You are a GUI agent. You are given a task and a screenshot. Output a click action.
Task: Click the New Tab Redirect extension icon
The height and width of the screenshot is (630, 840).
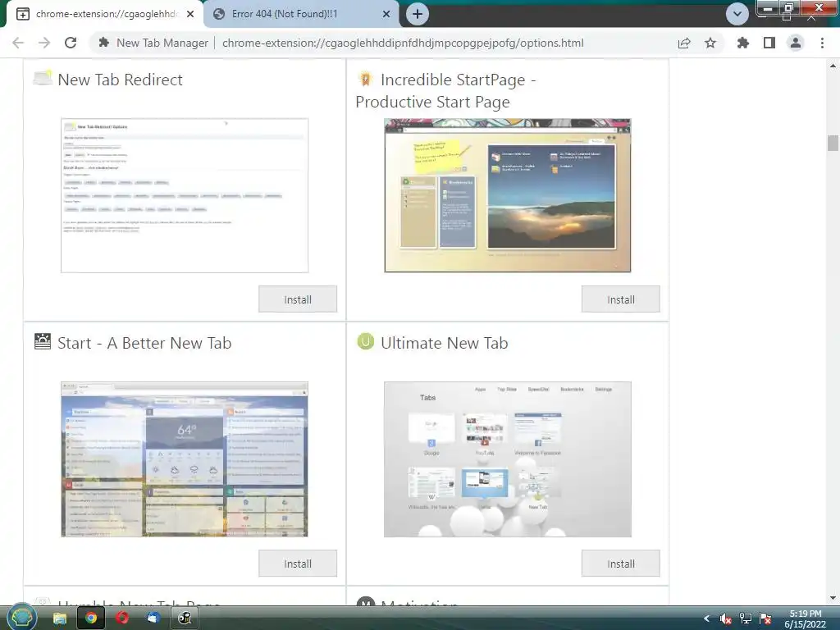click(x=43, y=78)
